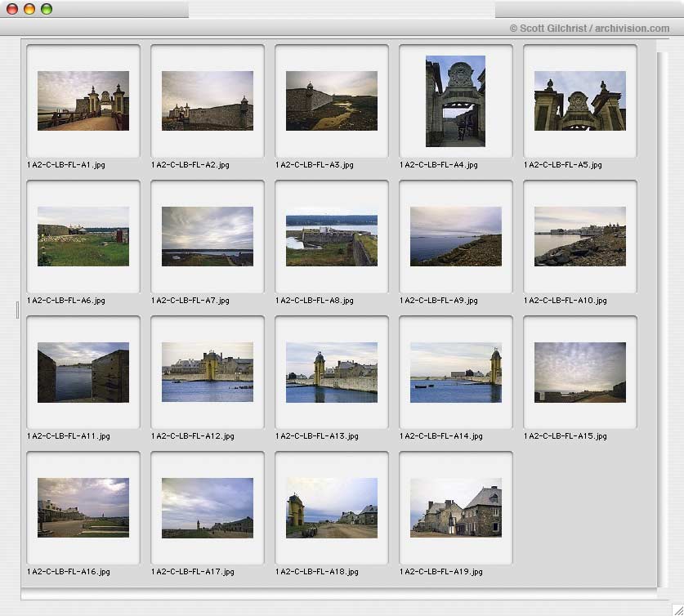684x616 pixels.
Task: Click filename label 1A2-C-LB-FL-A8.jpg
Action: 315,301
